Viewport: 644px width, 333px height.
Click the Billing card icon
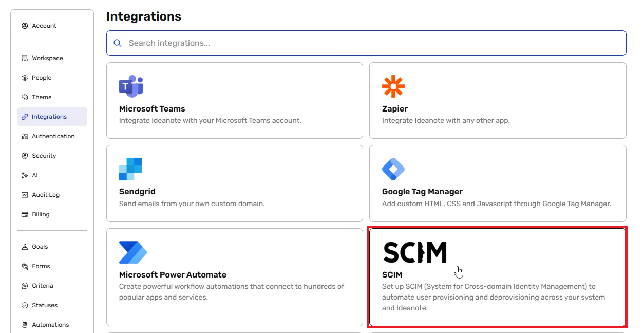pyautogui.click(x=25, y=214)
